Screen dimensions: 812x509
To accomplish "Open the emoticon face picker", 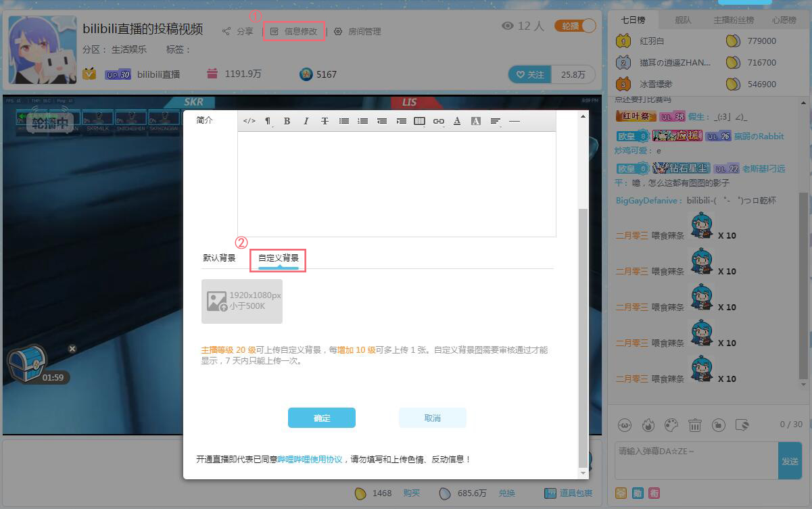I will [x=625, y=425].
